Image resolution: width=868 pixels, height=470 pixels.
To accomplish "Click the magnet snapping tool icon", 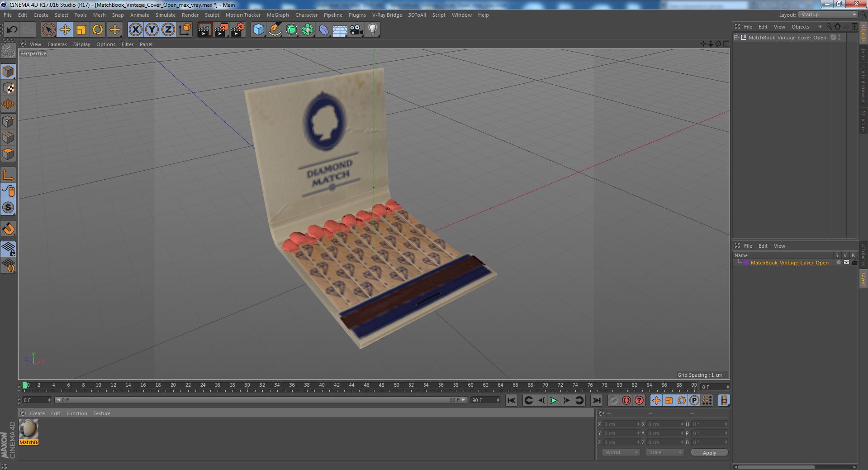I will click(x=8, y=229).
